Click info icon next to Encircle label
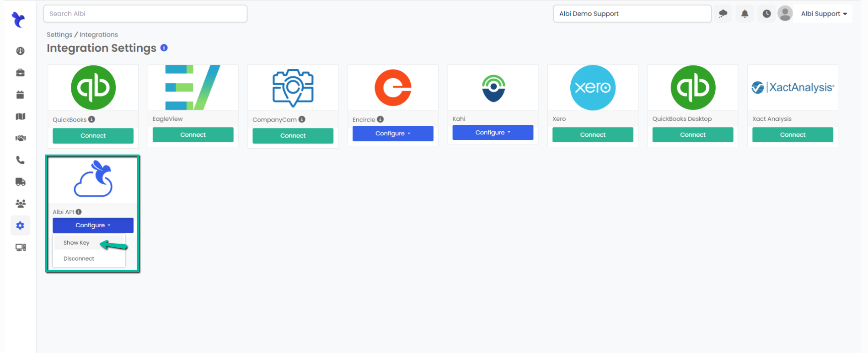 (380, 119)
